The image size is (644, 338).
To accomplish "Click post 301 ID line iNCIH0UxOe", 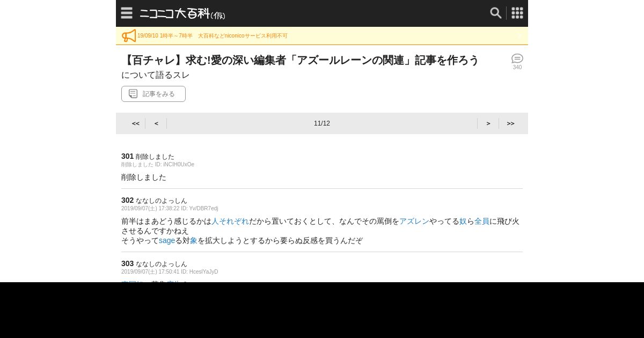I will tap(158, 165).
